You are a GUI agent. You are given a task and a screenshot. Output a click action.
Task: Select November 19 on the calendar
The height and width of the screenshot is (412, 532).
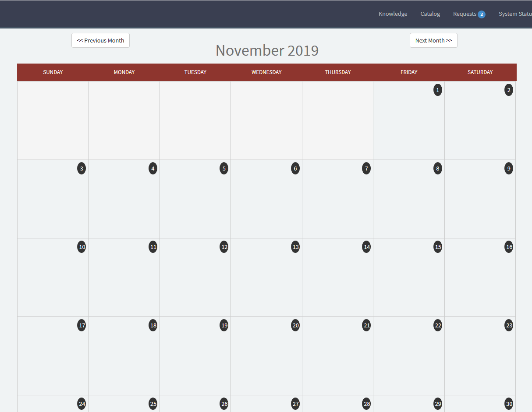pos(224,325)
